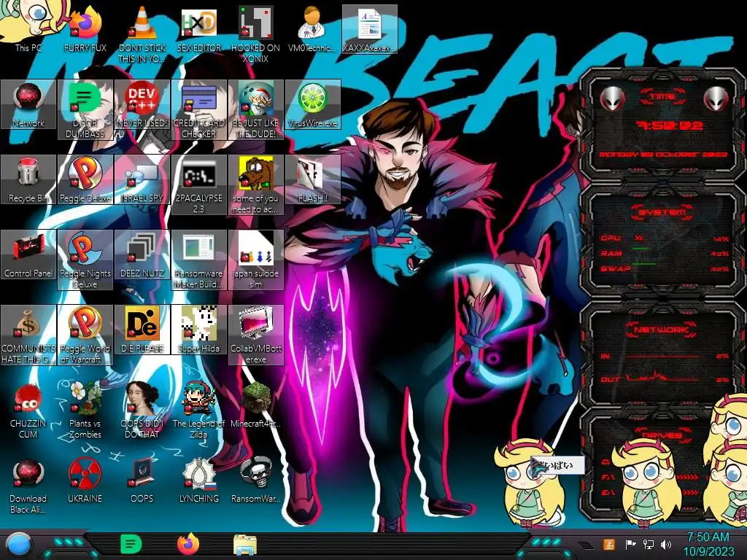Click the OUT traffic graph in NETWORK widget
This screenshot has height=560, width=747.
point(662,377)
